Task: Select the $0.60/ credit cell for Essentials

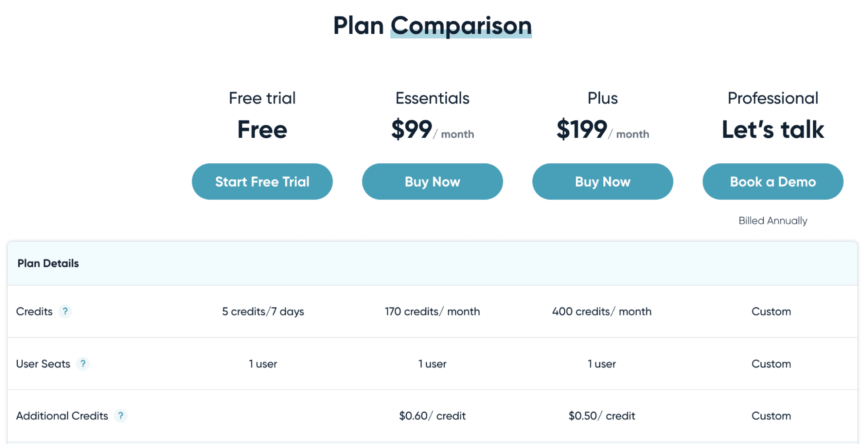Action: pos(432,415)
